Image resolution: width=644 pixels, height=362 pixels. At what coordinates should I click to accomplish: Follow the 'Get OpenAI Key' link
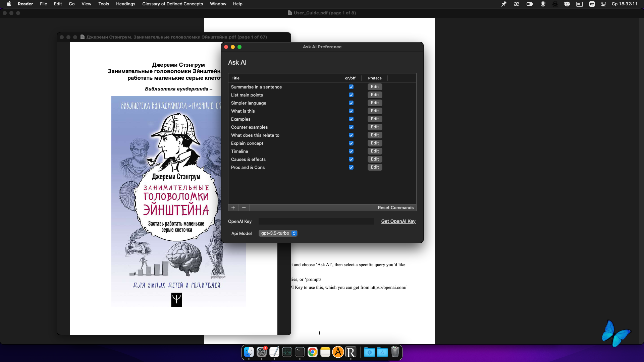[x=398, y=221]
